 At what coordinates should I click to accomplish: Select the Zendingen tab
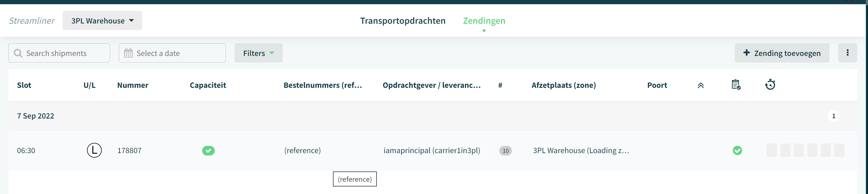pyautogui.click(x=484, y=20)
